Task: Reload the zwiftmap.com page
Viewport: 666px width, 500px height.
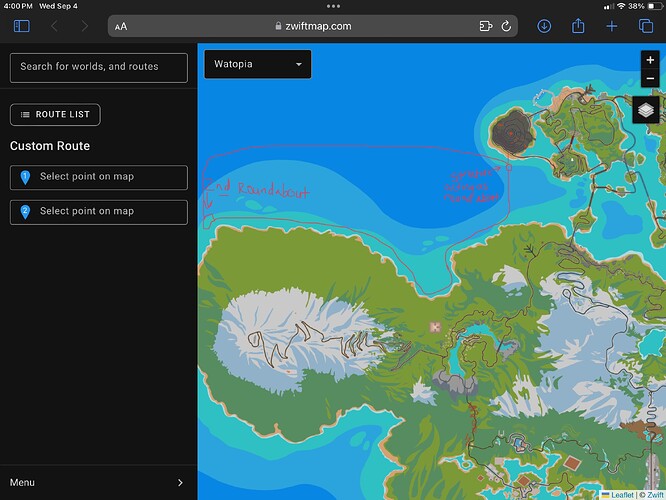Action: (x=506, y=26)
